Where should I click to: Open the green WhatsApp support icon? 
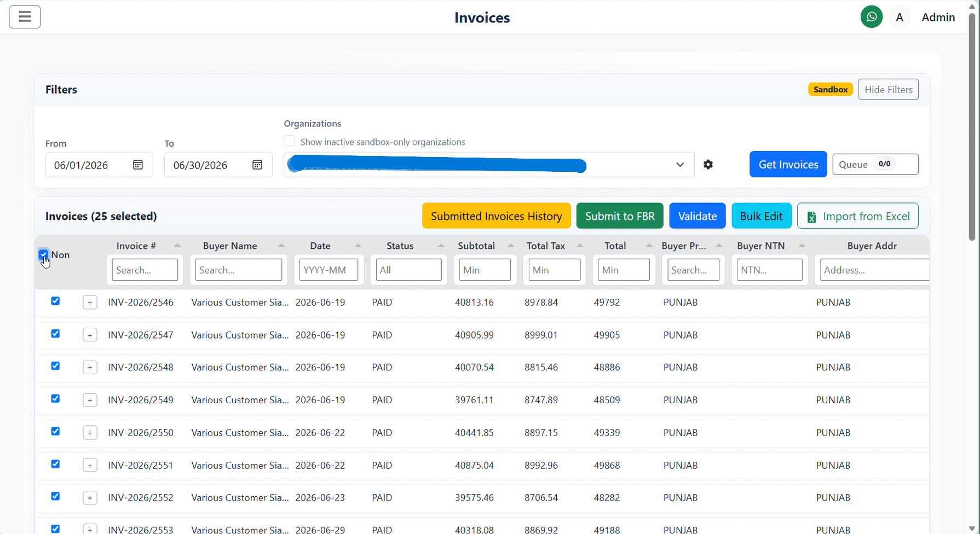[871, 17]
